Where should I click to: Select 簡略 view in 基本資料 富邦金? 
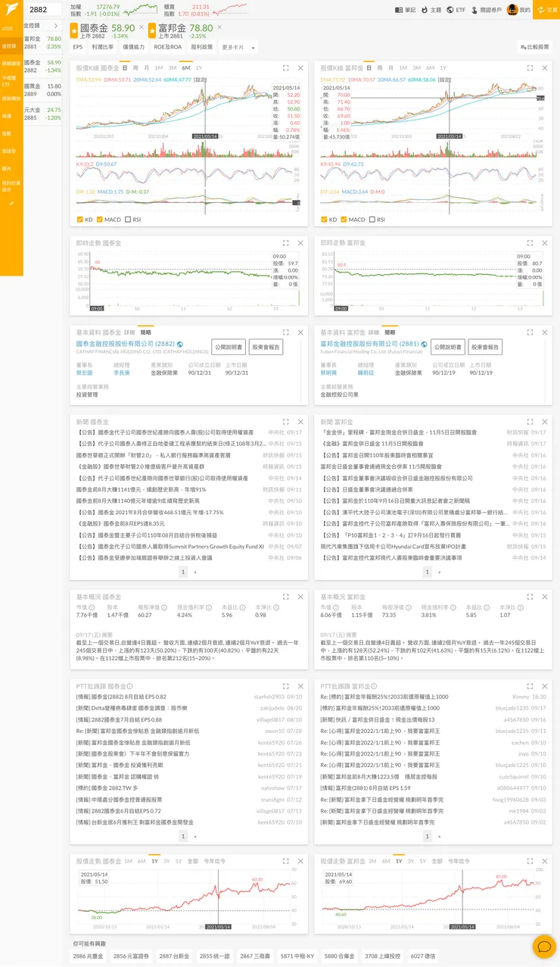390,332
